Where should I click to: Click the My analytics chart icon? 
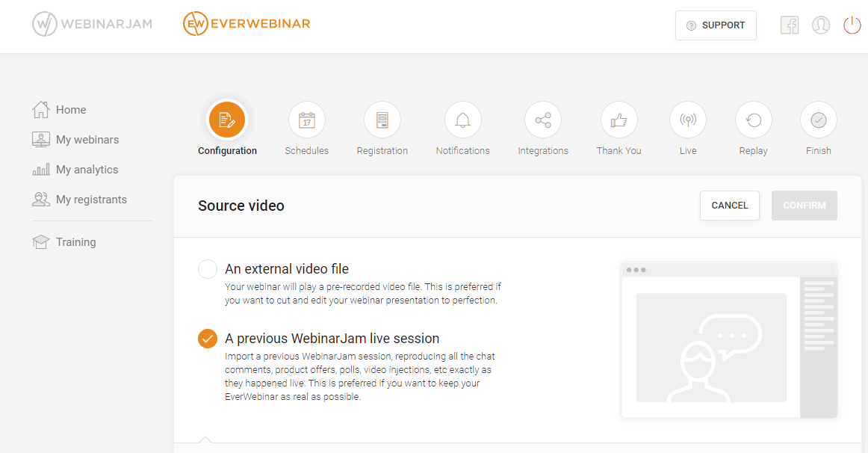pos(41,170)
